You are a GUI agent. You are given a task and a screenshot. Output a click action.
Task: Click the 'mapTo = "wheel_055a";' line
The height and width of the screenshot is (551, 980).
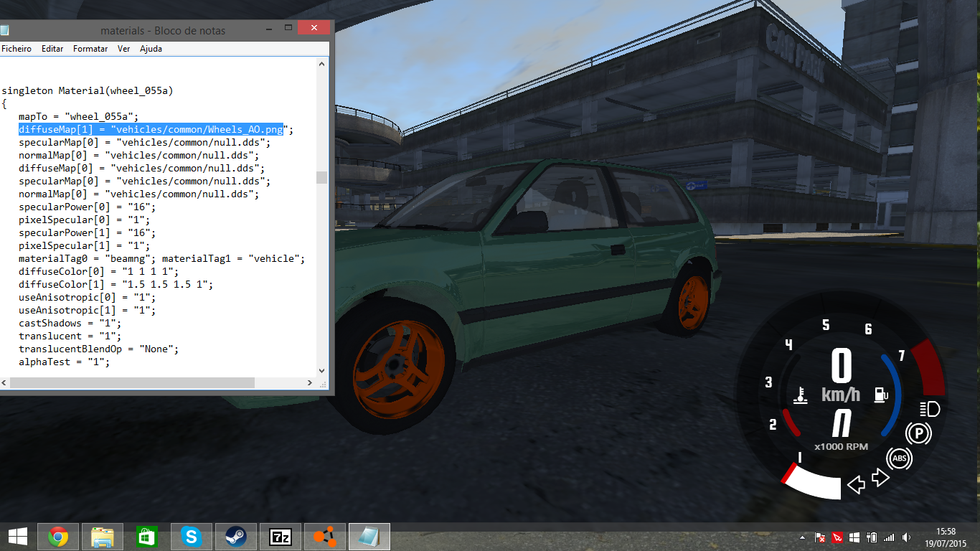click(78, 116)
